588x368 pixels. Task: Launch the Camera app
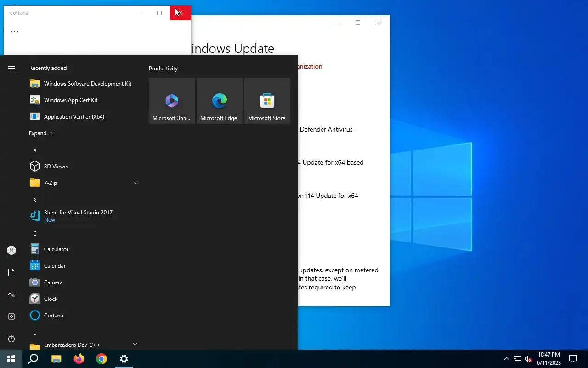83,282
